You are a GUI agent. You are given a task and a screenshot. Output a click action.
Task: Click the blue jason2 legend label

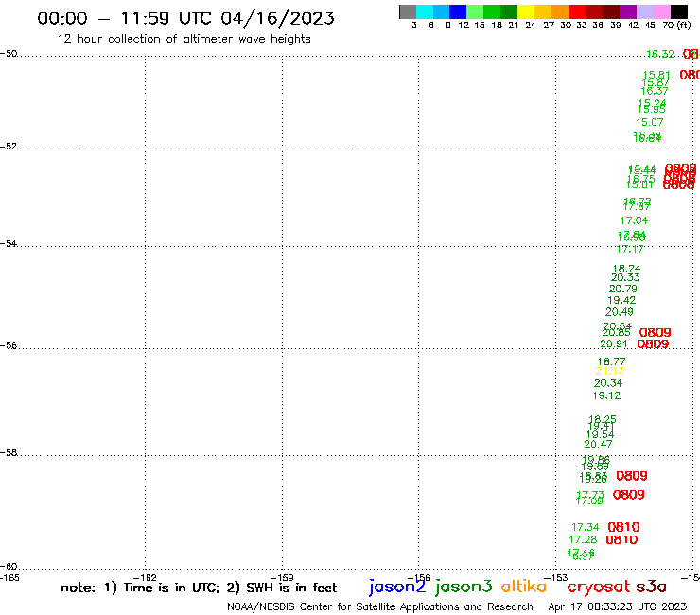[x=397, y=587]
